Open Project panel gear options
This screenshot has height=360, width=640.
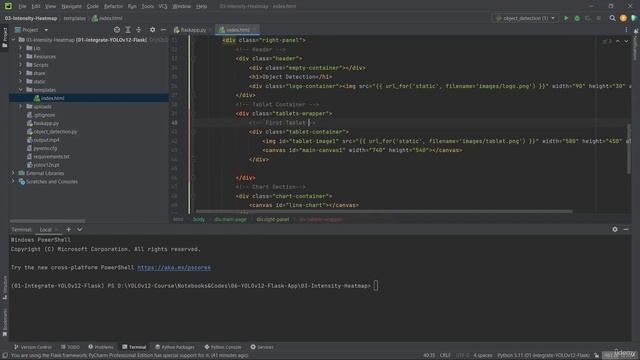coord(152,30)
